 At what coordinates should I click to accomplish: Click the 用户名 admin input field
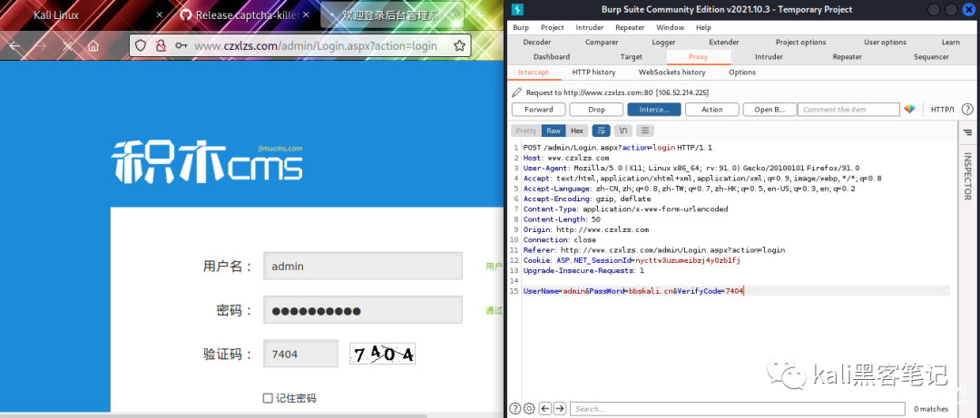(363, 266)
